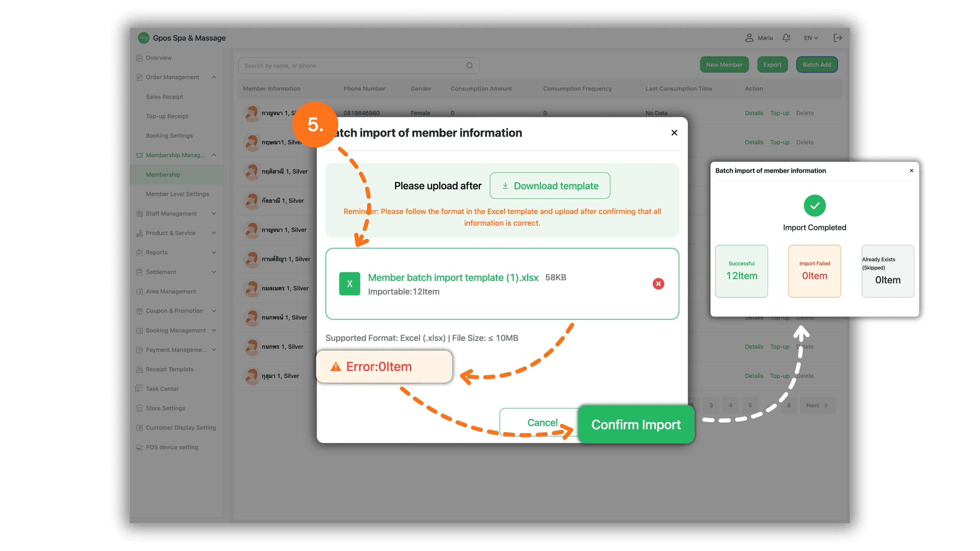
Task: Expand the Product & Service section
Action: 214,233
